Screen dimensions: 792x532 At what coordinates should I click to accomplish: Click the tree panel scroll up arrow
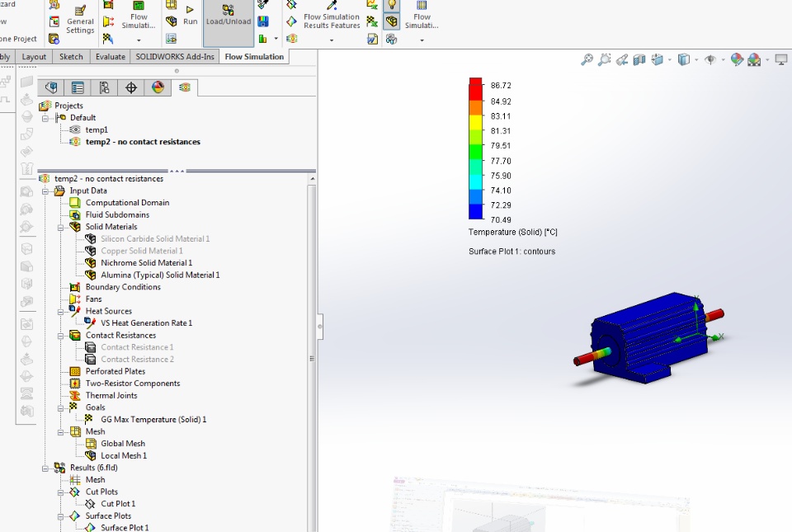click(x=312, y=179)
